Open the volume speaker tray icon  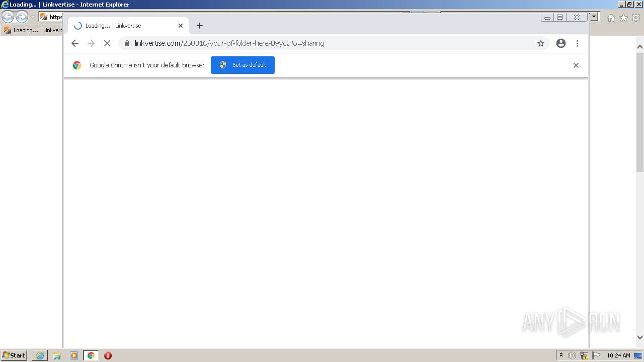pos(572,355)
